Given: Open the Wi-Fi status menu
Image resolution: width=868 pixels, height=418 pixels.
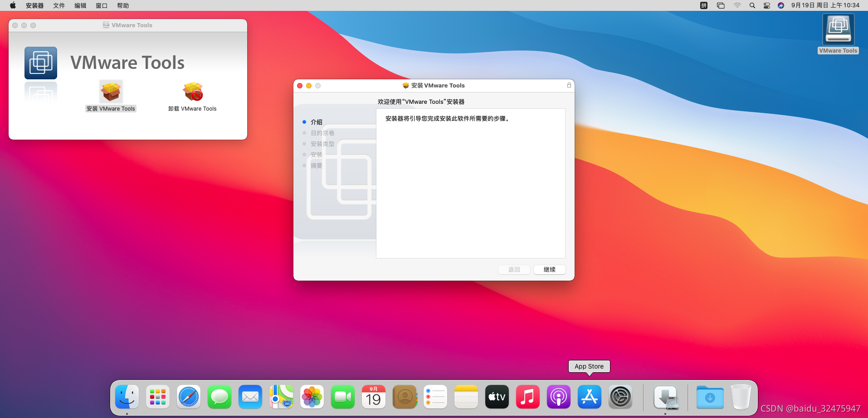Looking at the screenshot, I should pyautogui.click(x=737, y=5).
